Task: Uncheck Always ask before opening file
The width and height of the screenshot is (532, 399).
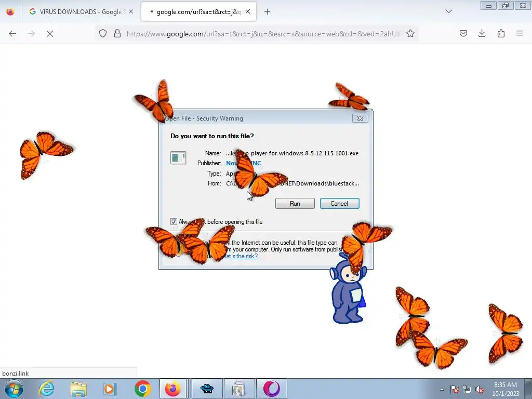Action: [174, 221]
